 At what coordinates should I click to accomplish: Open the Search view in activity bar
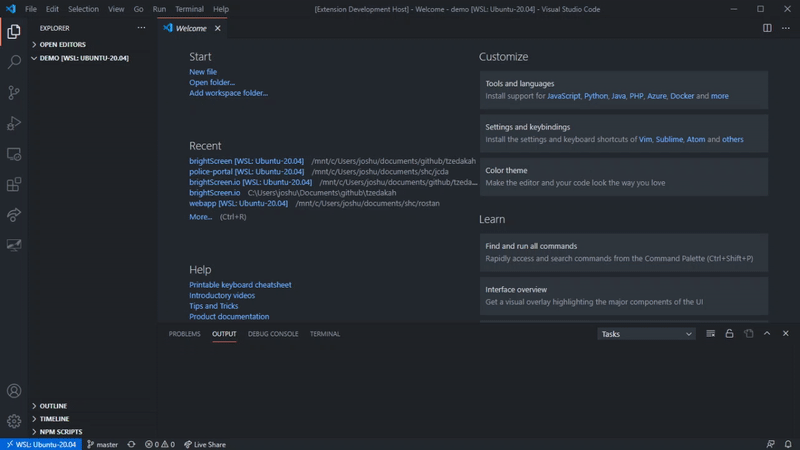(14, 62)
